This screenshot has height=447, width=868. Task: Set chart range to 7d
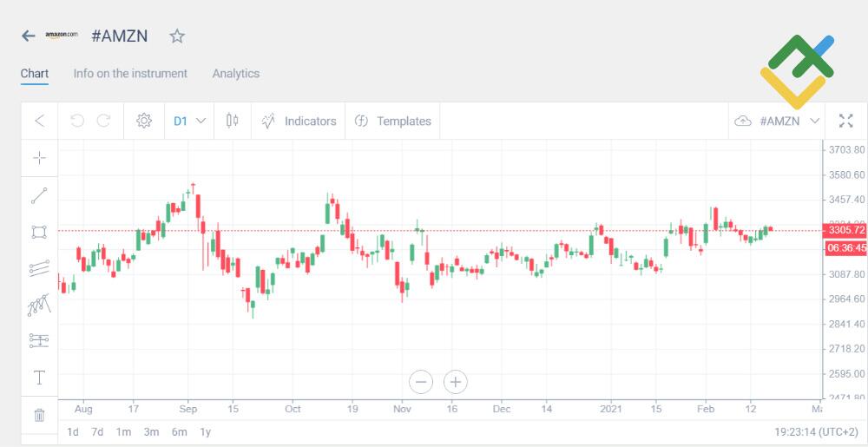tap(97, 432)
